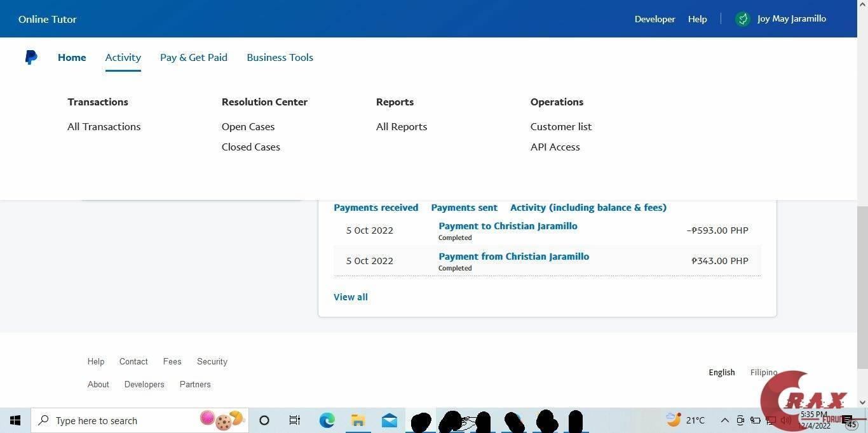
Task: Select All Transactions under Transactions
Action: (104, 126)
